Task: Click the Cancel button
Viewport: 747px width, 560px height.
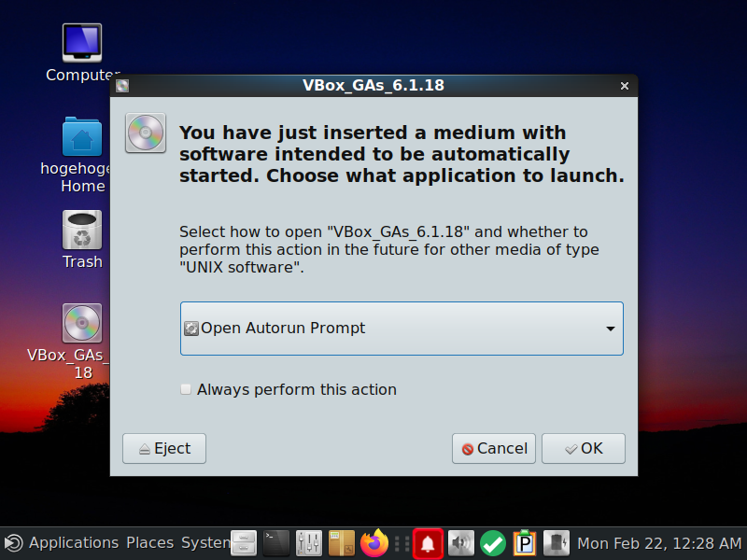Action: 494,449
